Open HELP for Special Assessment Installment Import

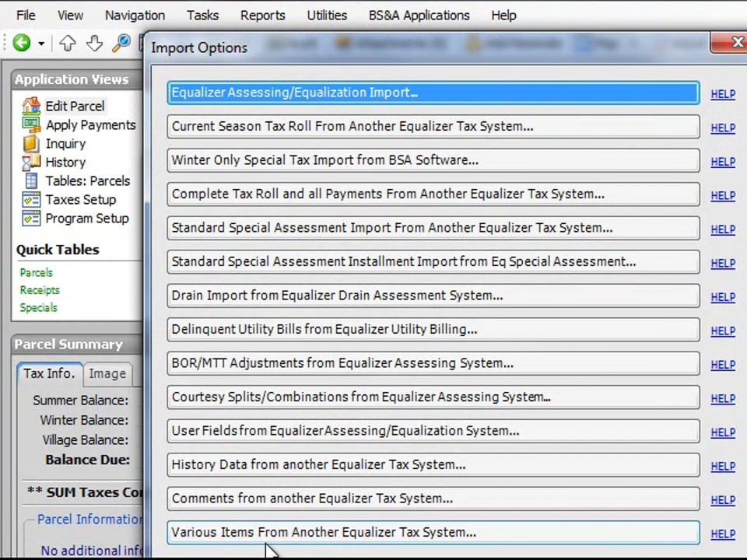[x=723, y=264]
